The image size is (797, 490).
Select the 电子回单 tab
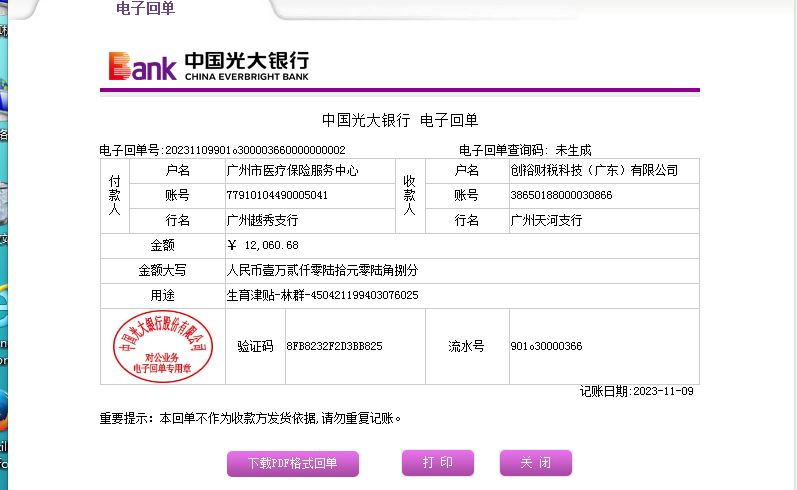(x=145, y=9)
